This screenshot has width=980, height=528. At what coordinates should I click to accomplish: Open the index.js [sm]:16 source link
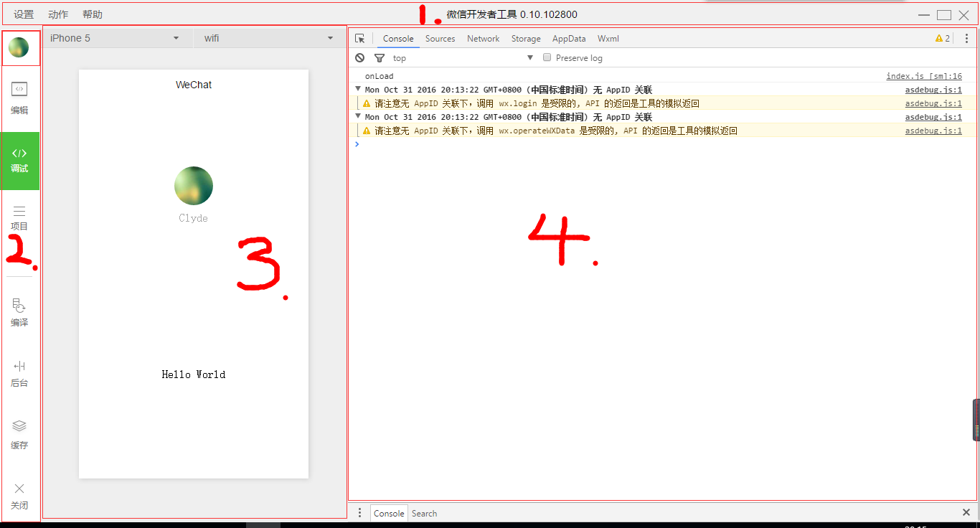pos(924,76)
